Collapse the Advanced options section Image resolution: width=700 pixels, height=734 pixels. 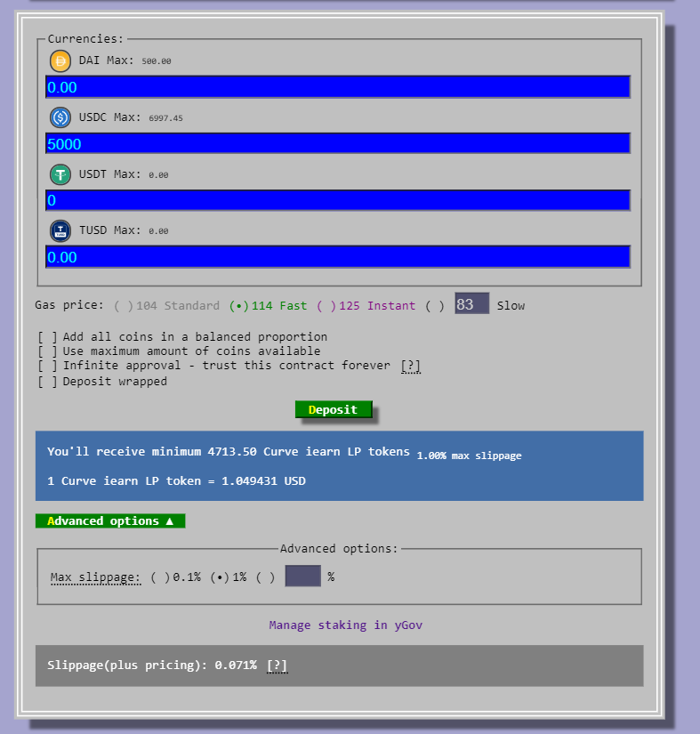(x=110, y=521)
